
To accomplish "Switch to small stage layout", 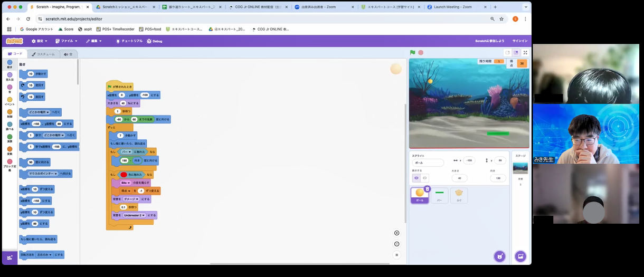I will point(507,53).
